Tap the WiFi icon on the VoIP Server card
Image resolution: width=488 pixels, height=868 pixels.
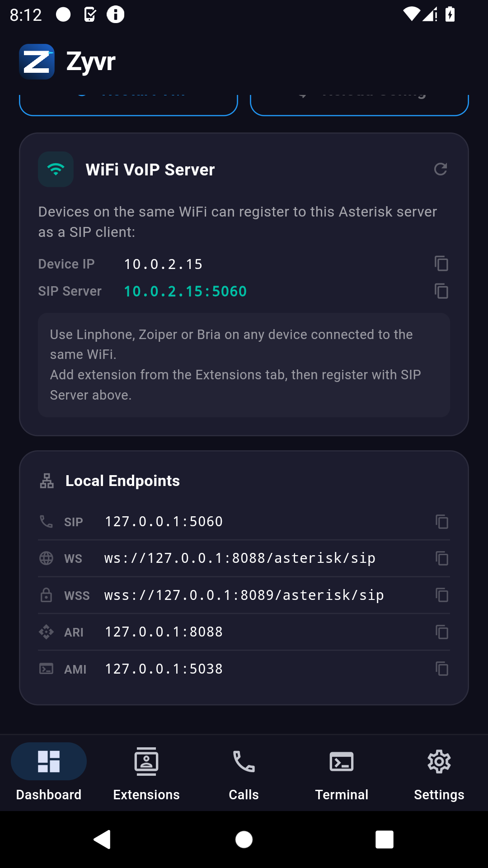[56, 169]
